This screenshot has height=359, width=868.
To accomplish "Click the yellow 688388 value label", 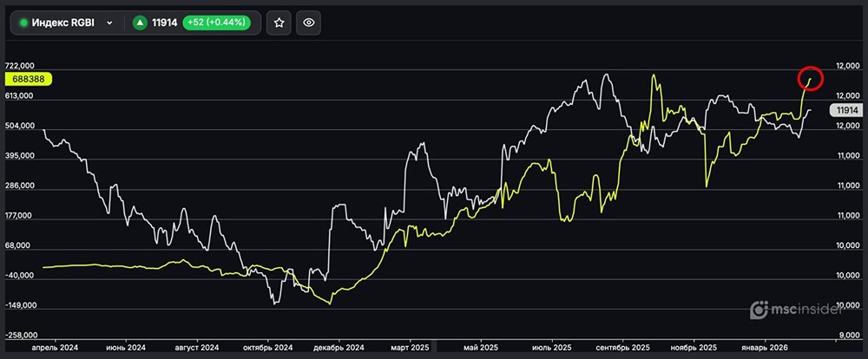I will pyautogui.click(x=30, y=79).
